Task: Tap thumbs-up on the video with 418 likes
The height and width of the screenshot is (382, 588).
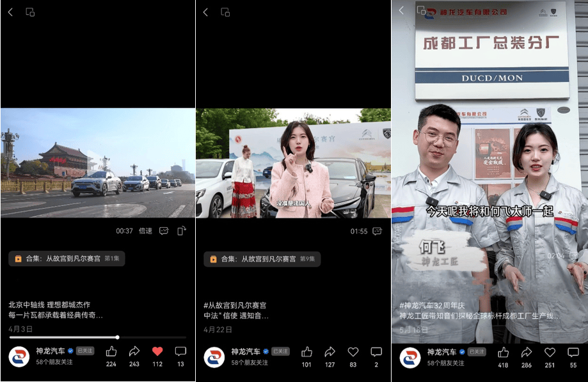Action: (x=504, y=353)
